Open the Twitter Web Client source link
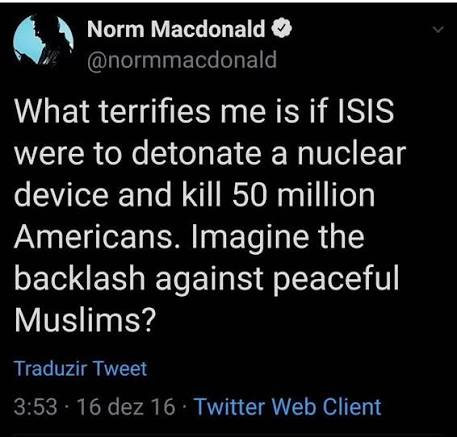Screen dimensions: 457x437 tap(288, 407)
